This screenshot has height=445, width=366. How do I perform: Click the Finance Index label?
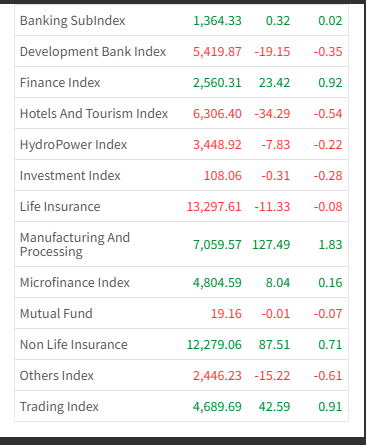point(60,83)
